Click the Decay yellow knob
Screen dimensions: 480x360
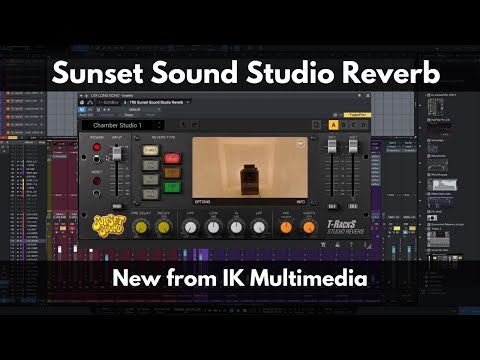(x=163, y=228)
